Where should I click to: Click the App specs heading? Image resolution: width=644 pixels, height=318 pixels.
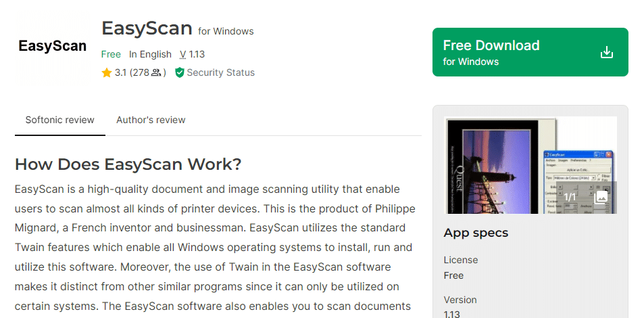point(476,233)
